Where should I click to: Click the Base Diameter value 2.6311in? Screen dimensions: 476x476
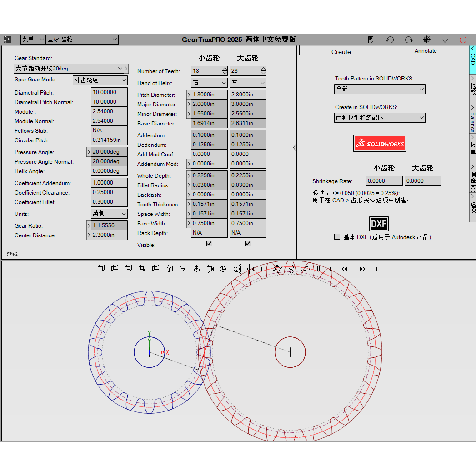pyautogui.click(x=248, y=123)
